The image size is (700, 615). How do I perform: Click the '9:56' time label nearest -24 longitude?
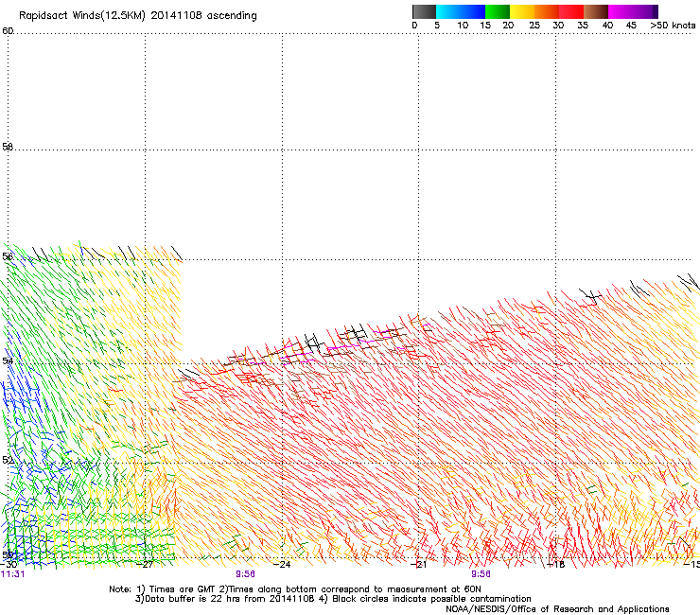coord(246,574)
